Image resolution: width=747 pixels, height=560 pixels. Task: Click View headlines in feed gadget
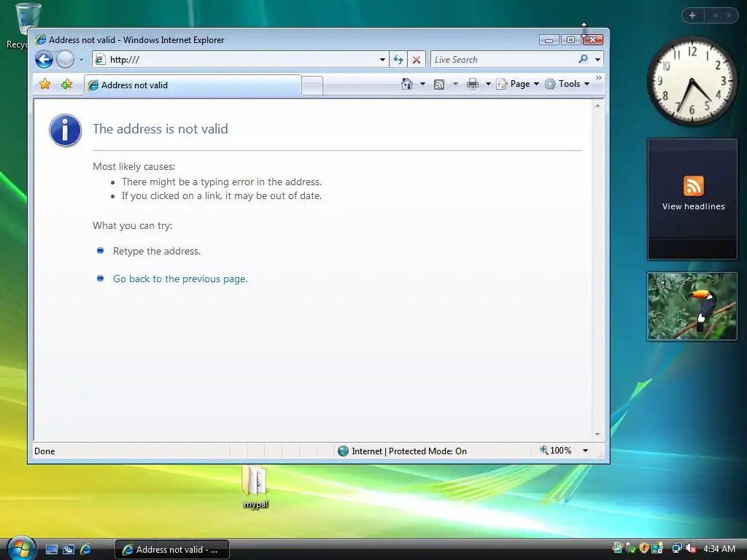point(693,206)
